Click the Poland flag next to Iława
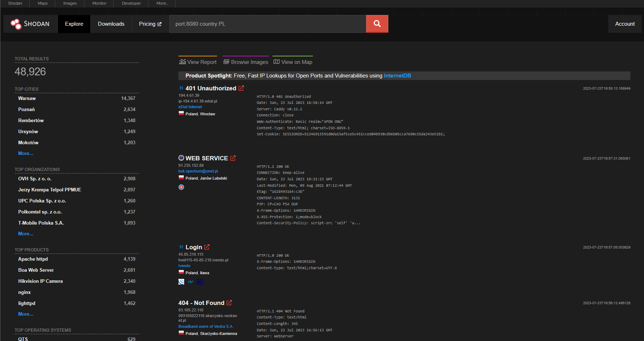644x341 pixels. point(181,272)
